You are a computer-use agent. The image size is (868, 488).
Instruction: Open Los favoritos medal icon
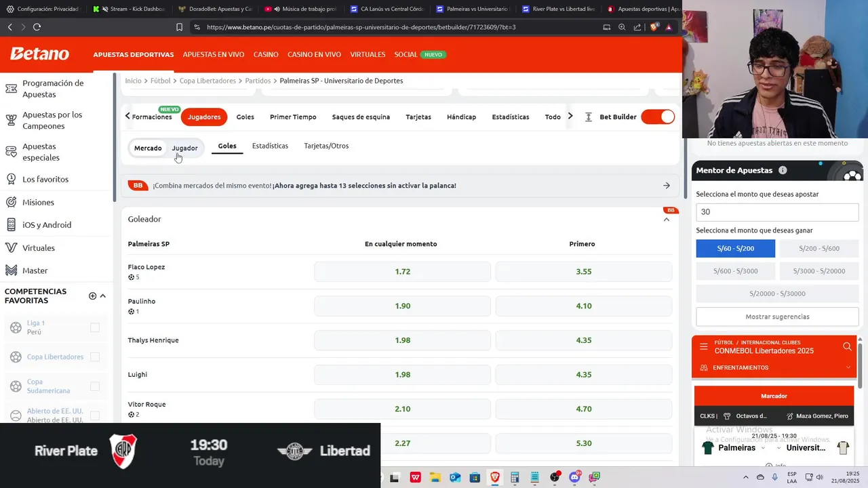click(x=11, y=179)
